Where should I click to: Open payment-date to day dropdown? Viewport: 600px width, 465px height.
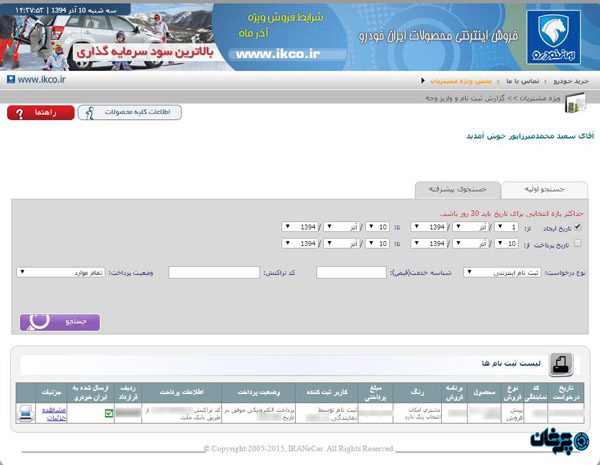pyautogui.click(x=377, y=243)
